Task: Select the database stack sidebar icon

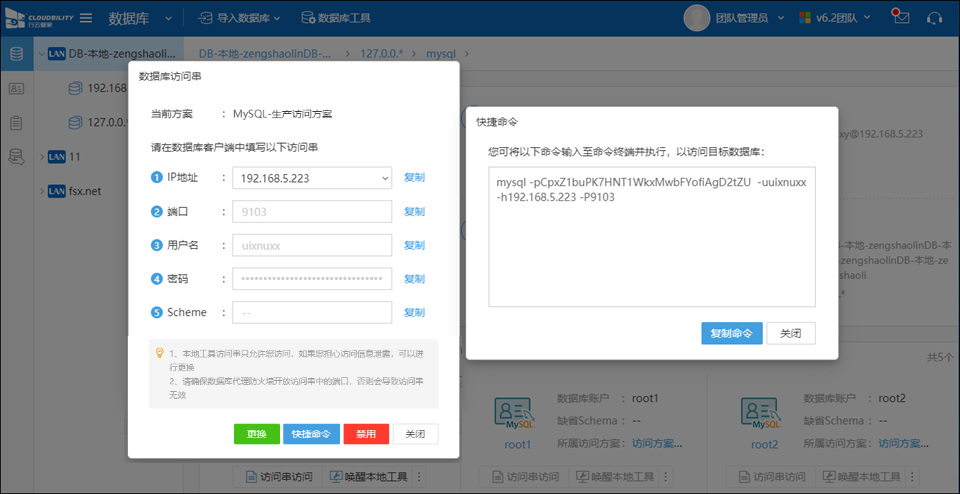Action: pyautogui.click(x=16, y=53)
